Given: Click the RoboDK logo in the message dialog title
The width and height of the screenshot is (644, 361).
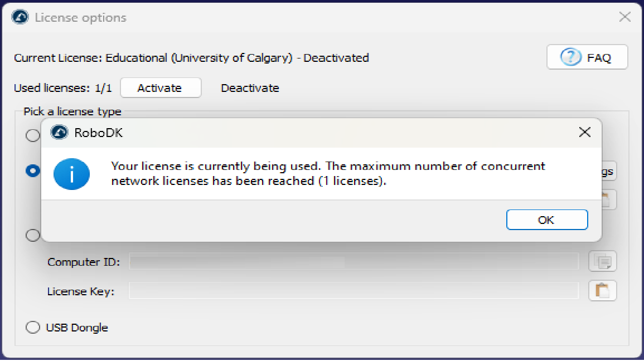Looking at the screenshot, I should [x=59, y=133].
